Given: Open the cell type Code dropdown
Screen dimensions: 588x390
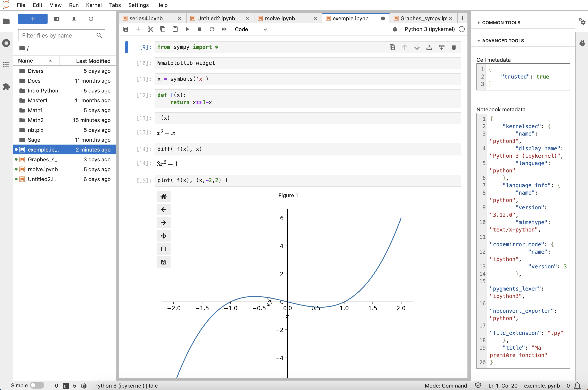Looking at the screenshot, I should [251, 29].
